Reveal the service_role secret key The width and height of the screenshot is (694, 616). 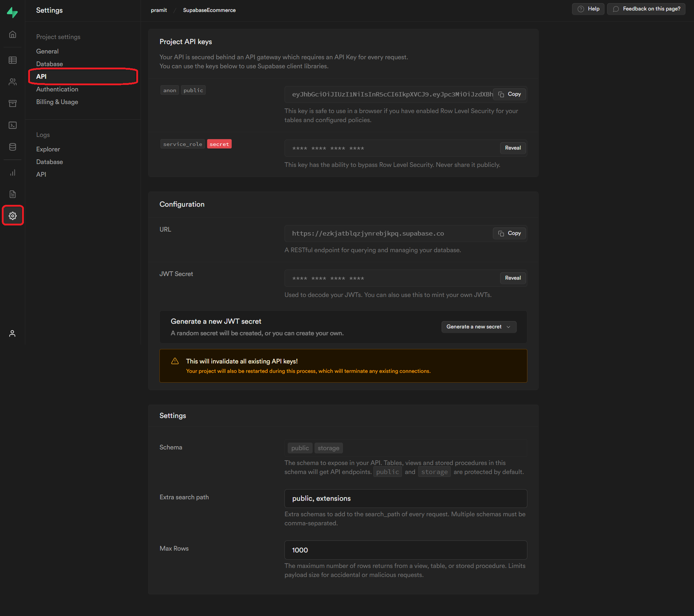pos(513,148)
